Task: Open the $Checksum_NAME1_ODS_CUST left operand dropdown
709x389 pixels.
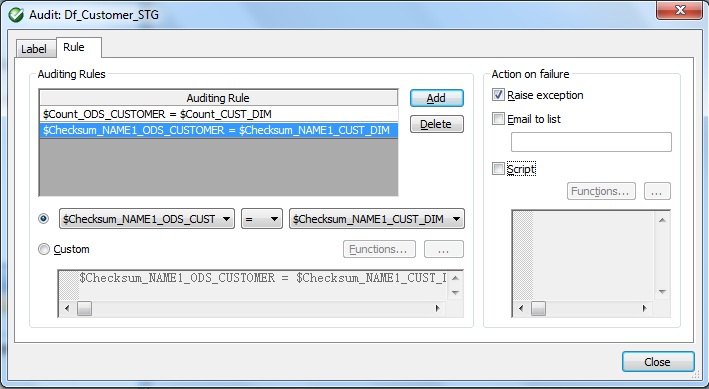Action: click(147, 219)
